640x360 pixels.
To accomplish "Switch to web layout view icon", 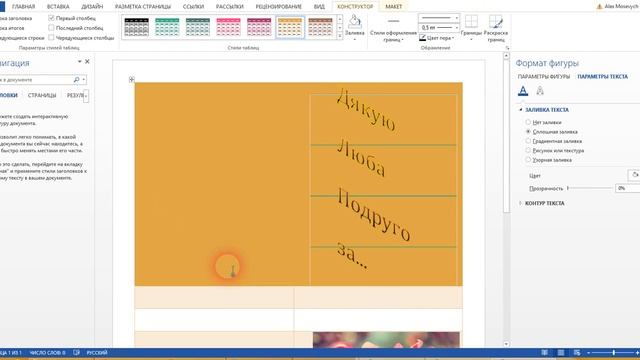I will coord(577,352).
